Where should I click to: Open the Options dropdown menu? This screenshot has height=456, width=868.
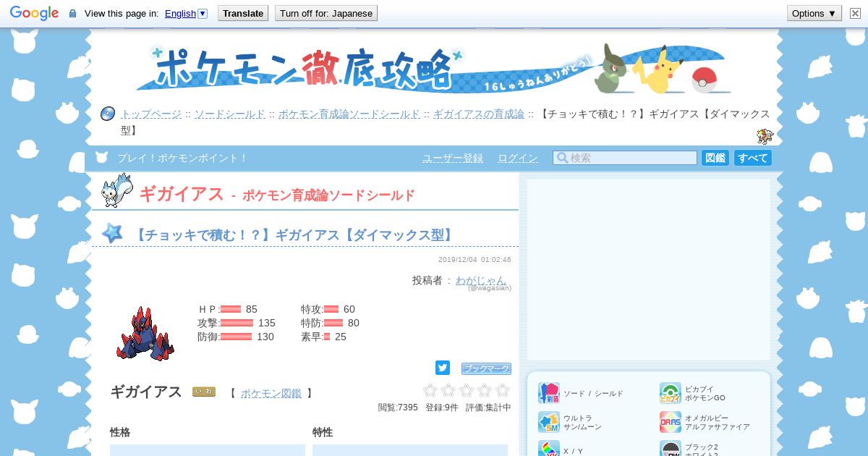pyautogui.click(x=814, y=13)
